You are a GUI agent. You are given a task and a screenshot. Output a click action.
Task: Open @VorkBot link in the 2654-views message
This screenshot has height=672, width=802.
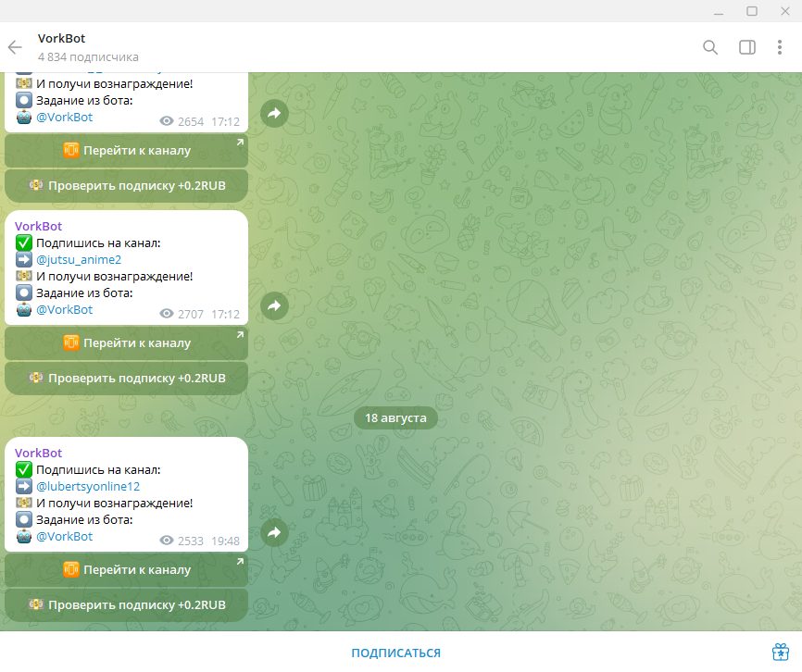pyautogui.click(x=65, y=117)
